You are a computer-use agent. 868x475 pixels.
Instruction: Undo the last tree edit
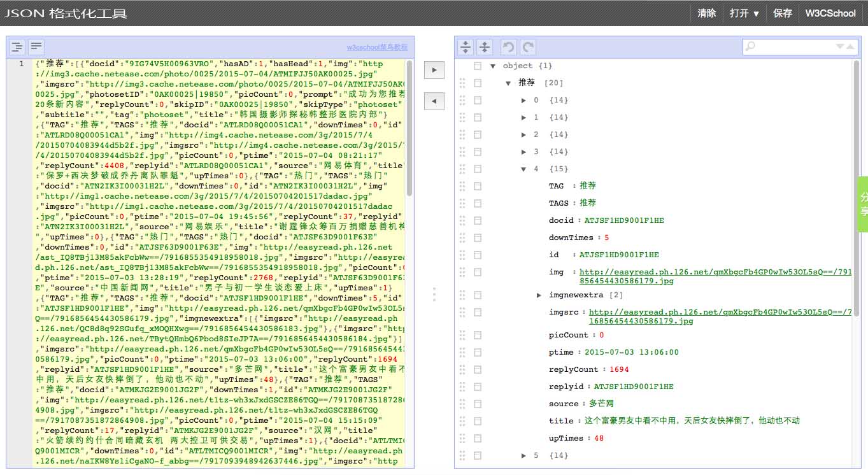(x=508, y=46)
